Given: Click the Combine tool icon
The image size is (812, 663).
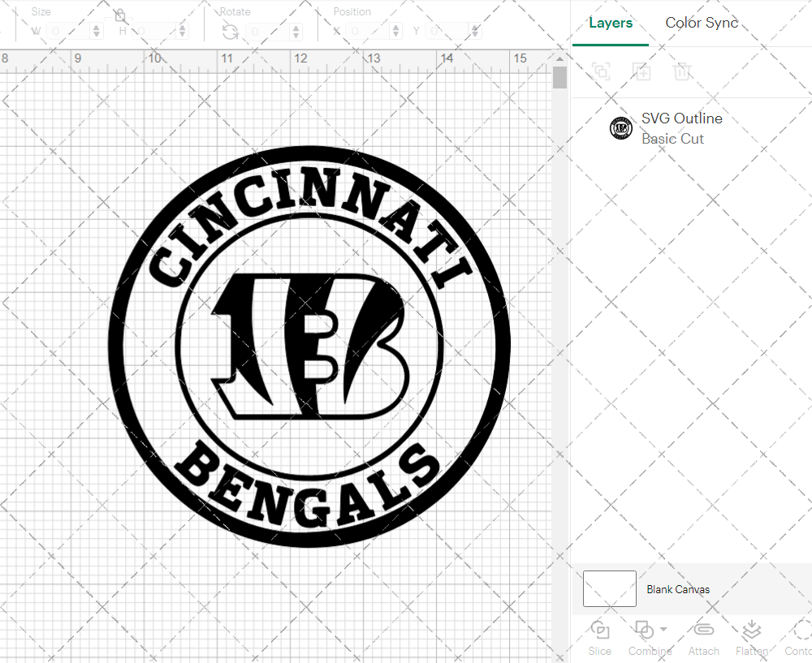Looking at the screenshot, I should pyautogui.click(x=644, y=630).
